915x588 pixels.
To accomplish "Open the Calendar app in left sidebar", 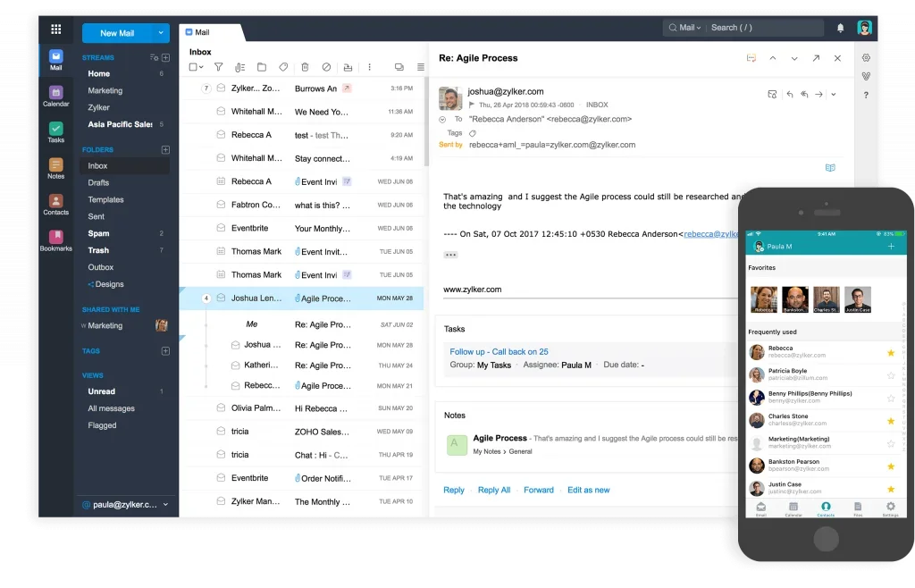I will pyautogui.click(x=55, y=96).
